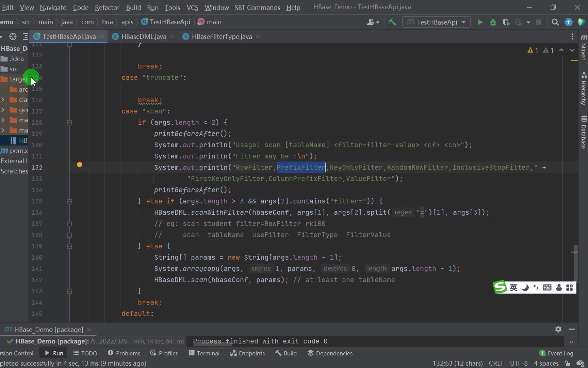Viewport: 588px width, 368px height.
Task: Close the TestHBaseApi.java tab
Action: (x=102, y=36)
